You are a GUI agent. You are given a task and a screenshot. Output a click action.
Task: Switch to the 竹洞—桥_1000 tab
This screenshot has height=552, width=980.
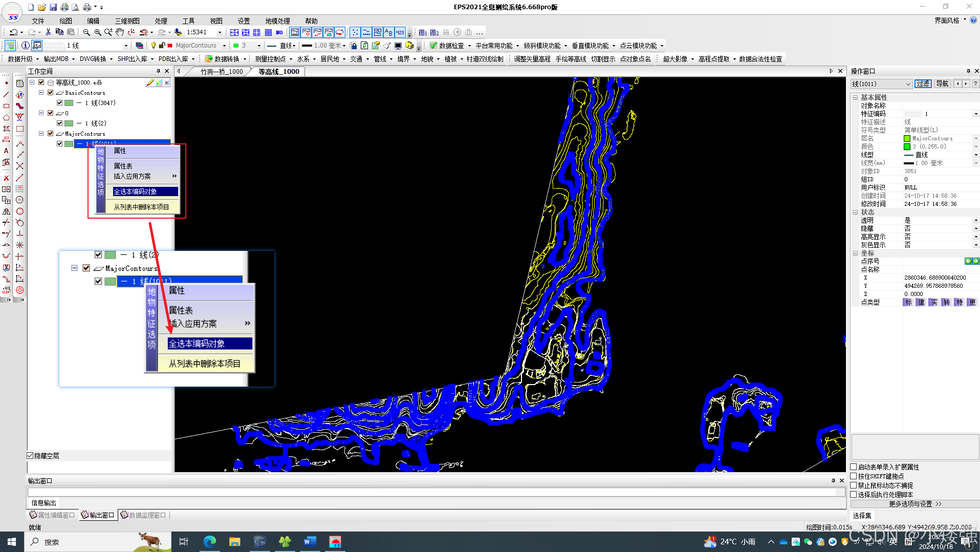click(x=222, y=72)
